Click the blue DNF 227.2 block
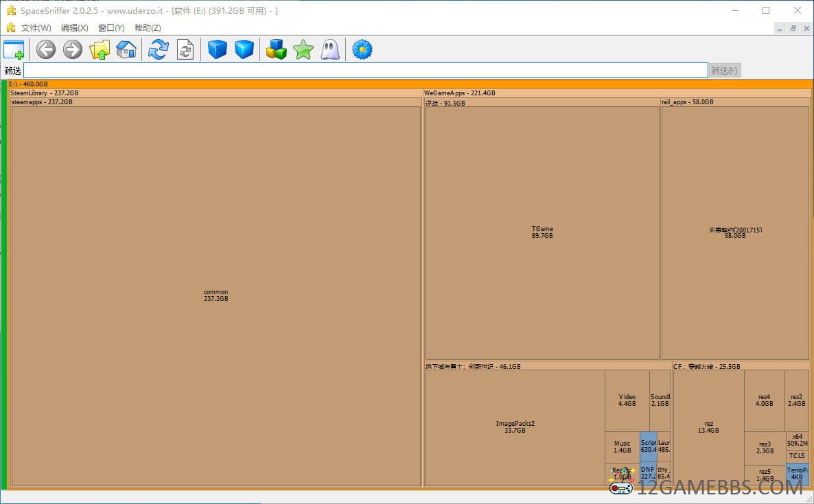 coord(649,474)
